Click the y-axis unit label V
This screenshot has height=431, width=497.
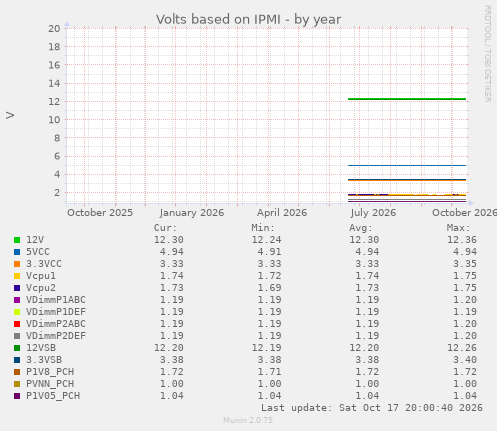point(10,115)
